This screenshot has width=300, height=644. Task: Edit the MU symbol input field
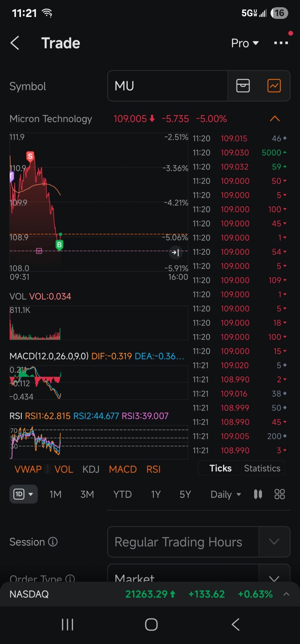click(167, 86)
